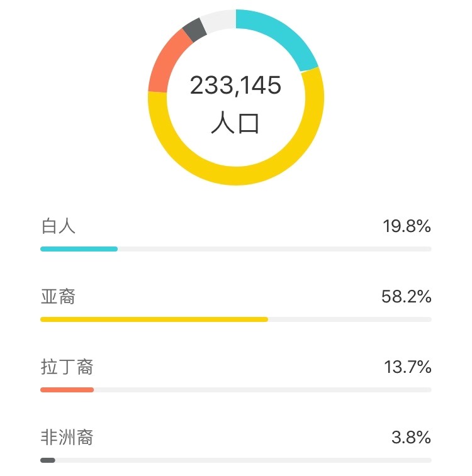Click the unfilled track of 亚裔 bar
Image resolution: width=472 pixels, height=476 pixels.
point(350,319)
